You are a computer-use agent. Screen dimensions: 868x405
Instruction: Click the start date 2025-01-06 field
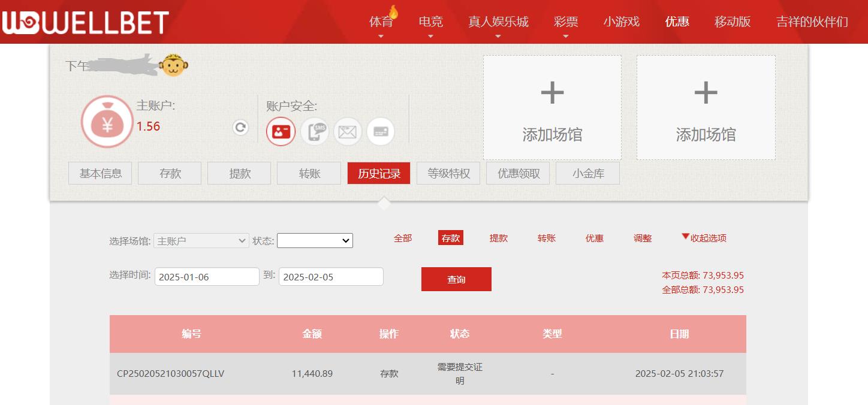coord(207,276)
